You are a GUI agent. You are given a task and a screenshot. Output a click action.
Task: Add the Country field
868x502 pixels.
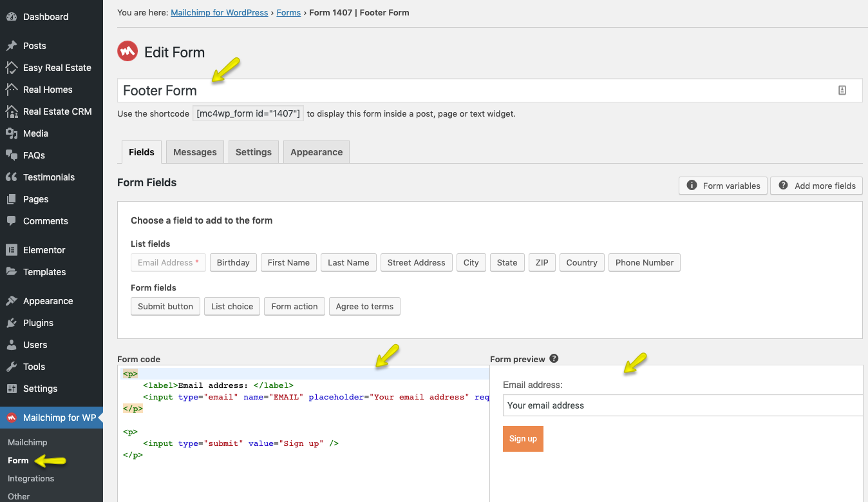tap(582, 262)
